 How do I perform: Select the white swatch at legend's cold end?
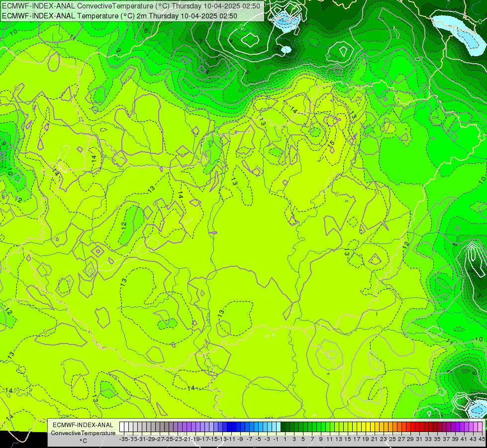click(122, 427)
